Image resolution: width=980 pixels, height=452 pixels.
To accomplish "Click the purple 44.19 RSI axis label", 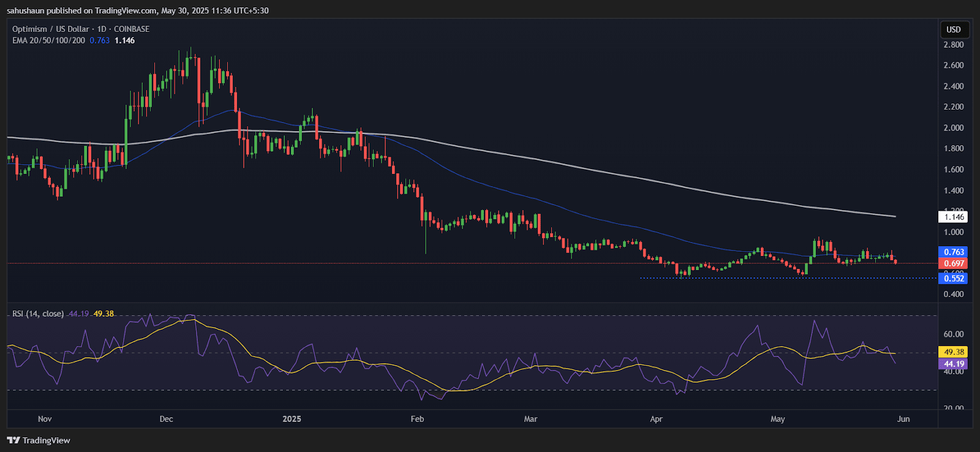I will [954, 364].
